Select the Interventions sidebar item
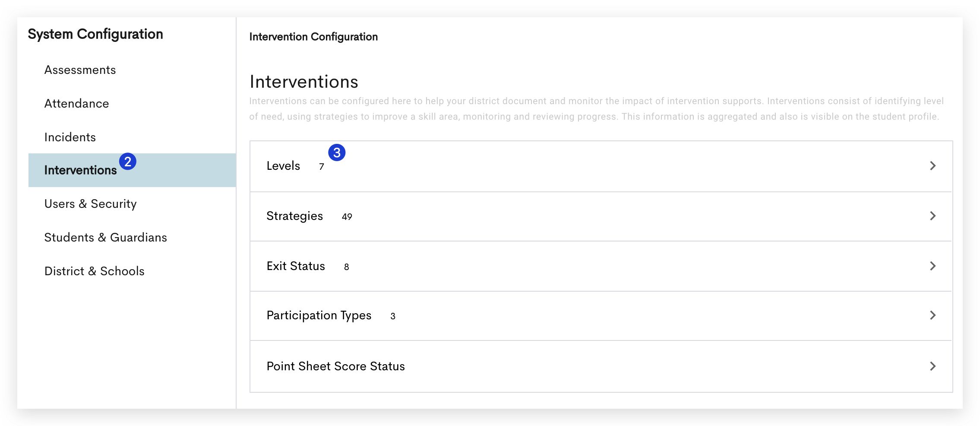 click(x=132, y=170)
